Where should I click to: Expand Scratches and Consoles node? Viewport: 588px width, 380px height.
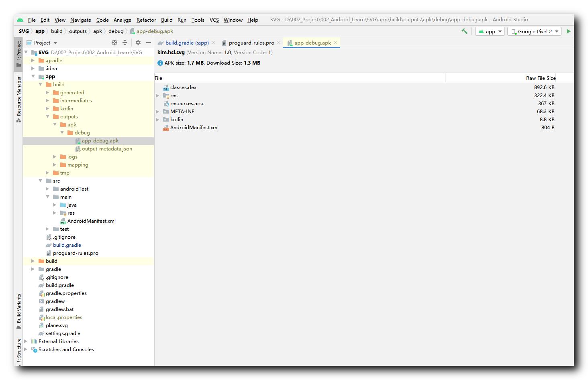tap(26, 349)
